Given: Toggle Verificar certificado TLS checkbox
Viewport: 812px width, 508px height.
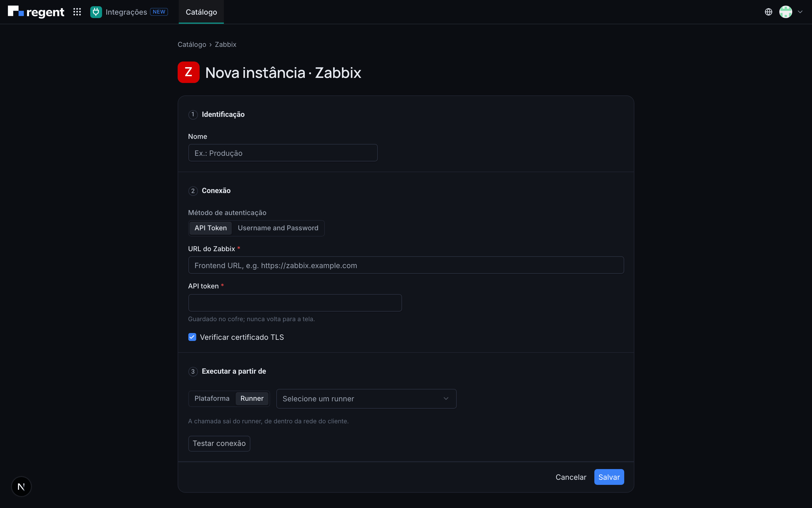Looking at the screenshot, I should click(x=192, y=337).
